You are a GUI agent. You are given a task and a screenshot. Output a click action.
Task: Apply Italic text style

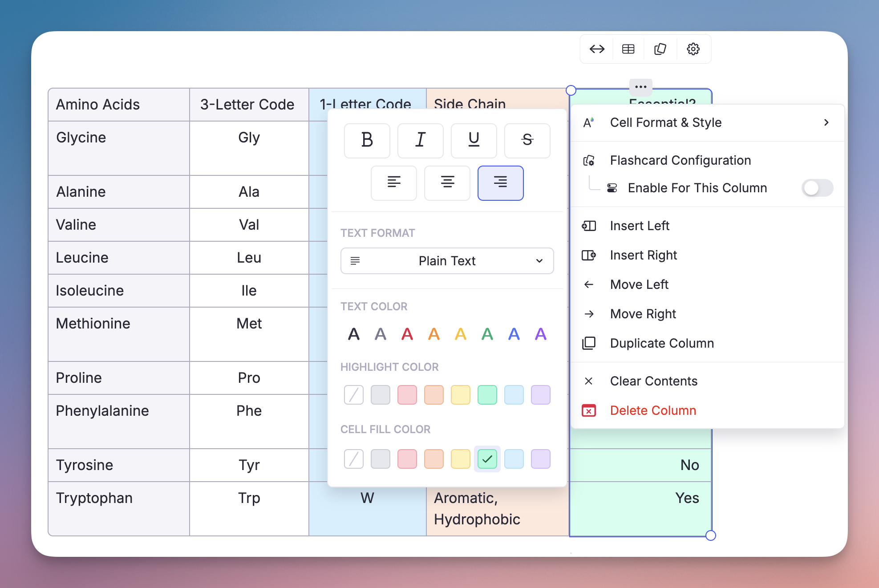420,140
